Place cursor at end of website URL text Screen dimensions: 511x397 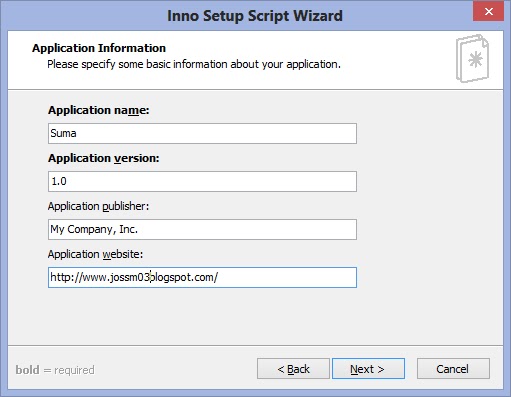[219, 277]
